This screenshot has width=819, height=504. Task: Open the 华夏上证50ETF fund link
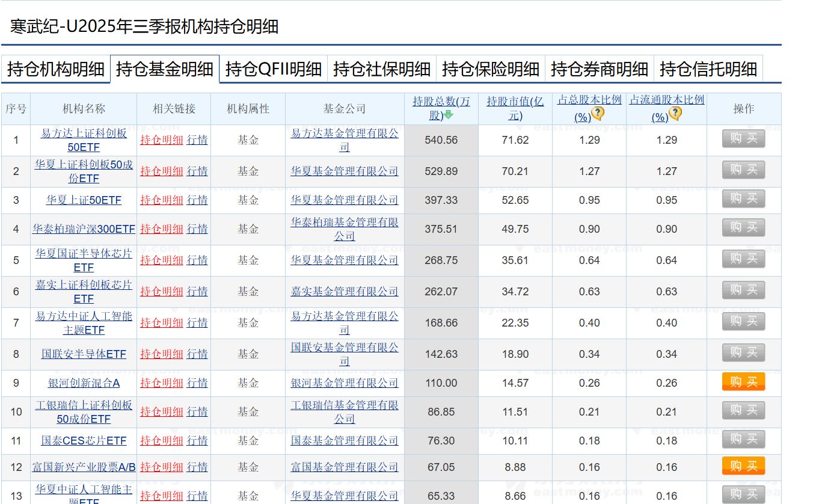pos(84,200)
